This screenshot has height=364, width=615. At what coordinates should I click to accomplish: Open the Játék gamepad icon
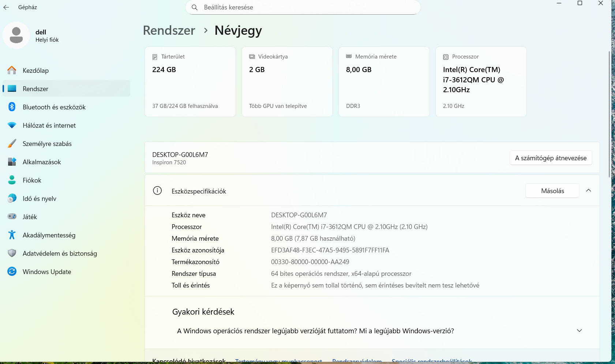click(12, 217)
